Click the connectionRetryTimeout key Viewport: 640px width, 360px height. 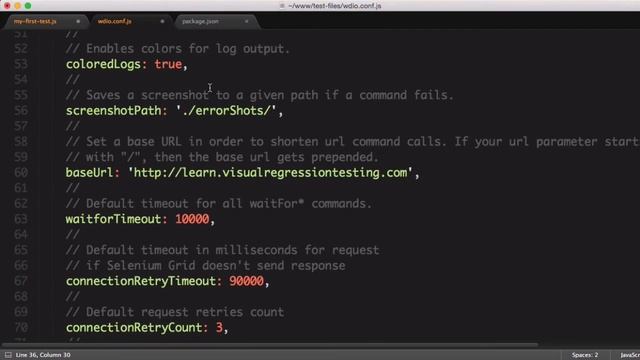(141, 281)
